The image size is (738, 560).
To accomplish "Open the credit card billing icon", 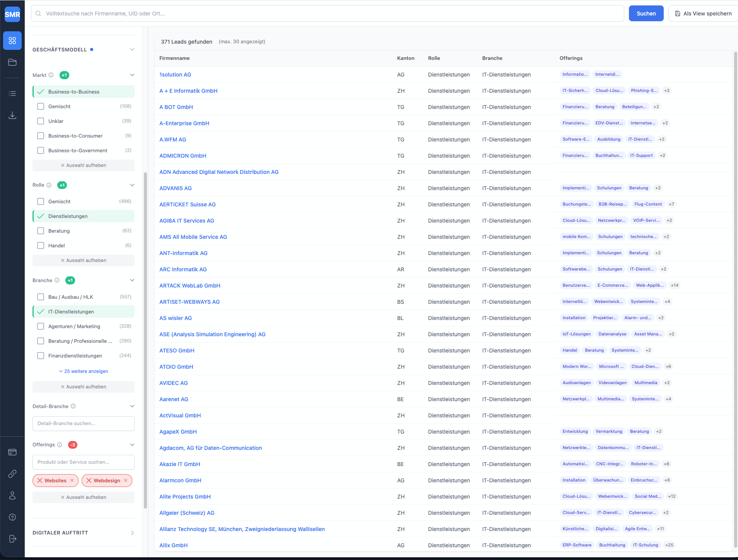I will (x=12, y=452).
